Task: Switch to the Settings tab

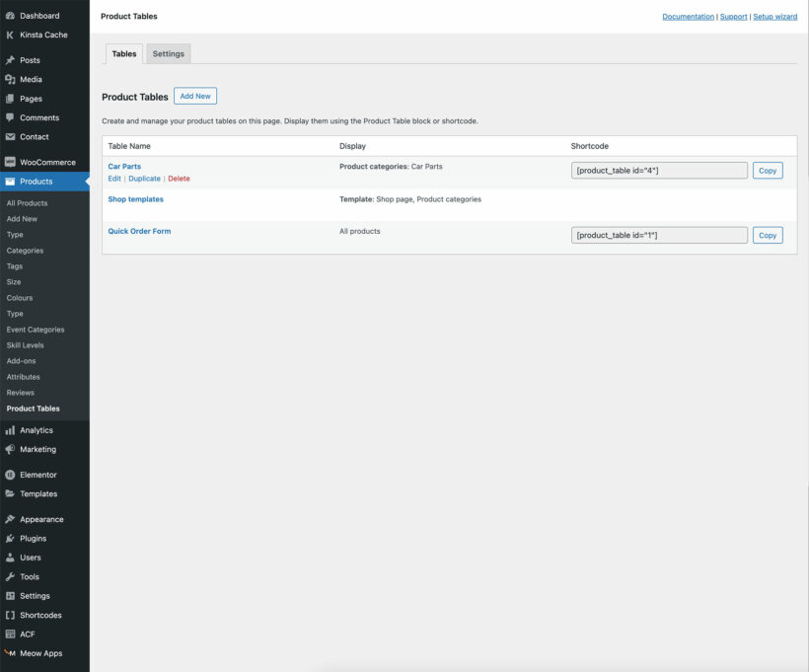Action: [168, 54]
